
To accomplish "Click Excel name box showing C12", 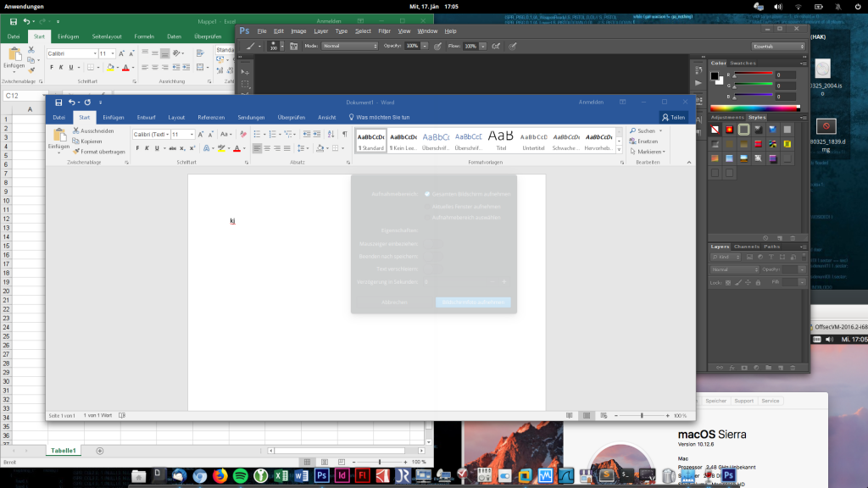I will (25, 96).
